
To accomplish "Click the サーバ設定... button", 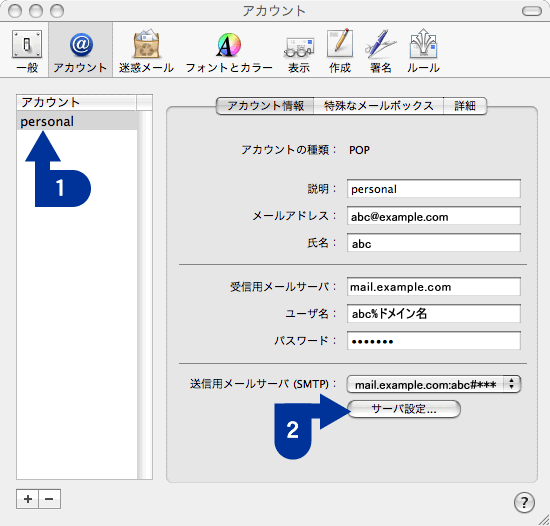I will (x=404, y=409).
